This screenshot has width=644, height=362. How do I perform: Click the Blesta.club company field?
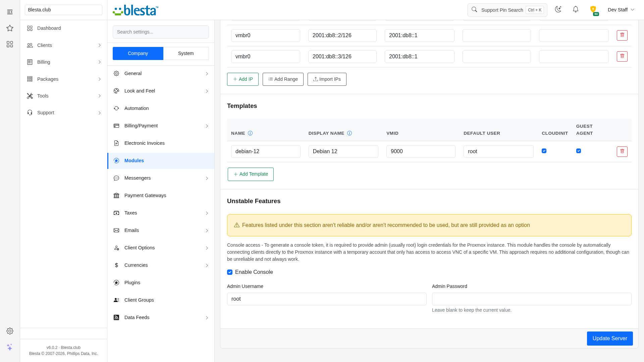tap(64, 10)
